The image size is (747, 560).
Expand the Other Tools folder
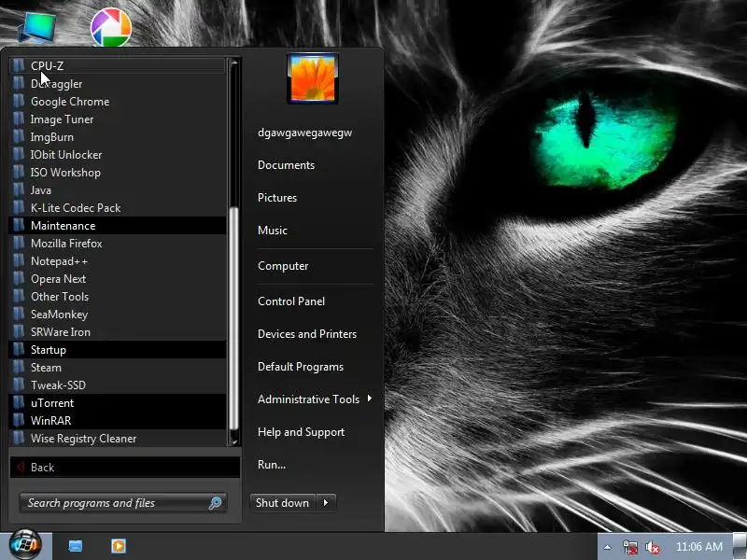[x=118, y=296]
